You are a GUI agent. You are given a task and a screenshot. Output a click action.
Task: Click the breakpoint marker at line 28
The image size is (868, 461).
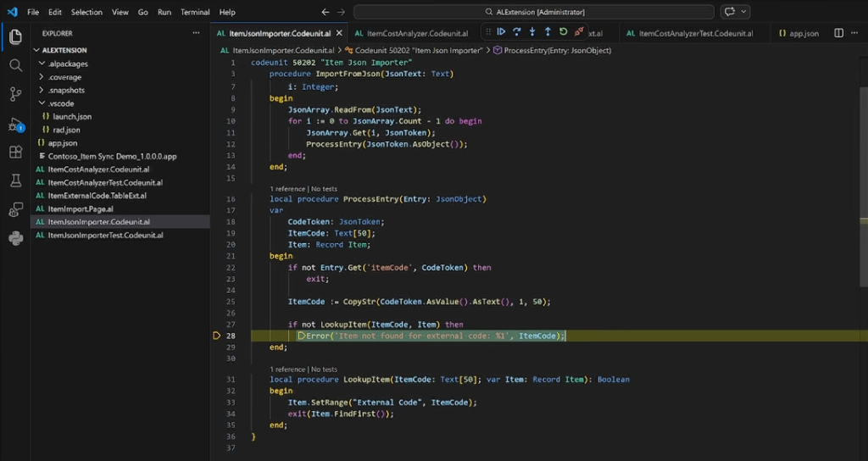(x=216, y=336)
